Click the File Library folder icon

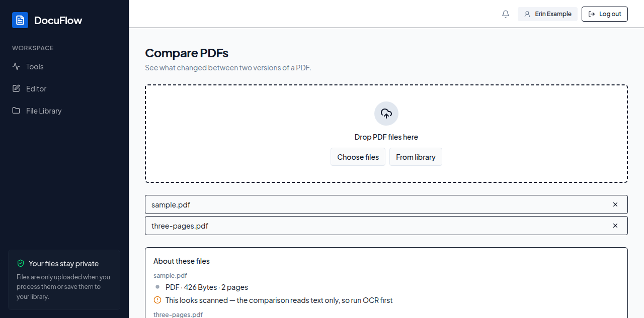(16, 111)
